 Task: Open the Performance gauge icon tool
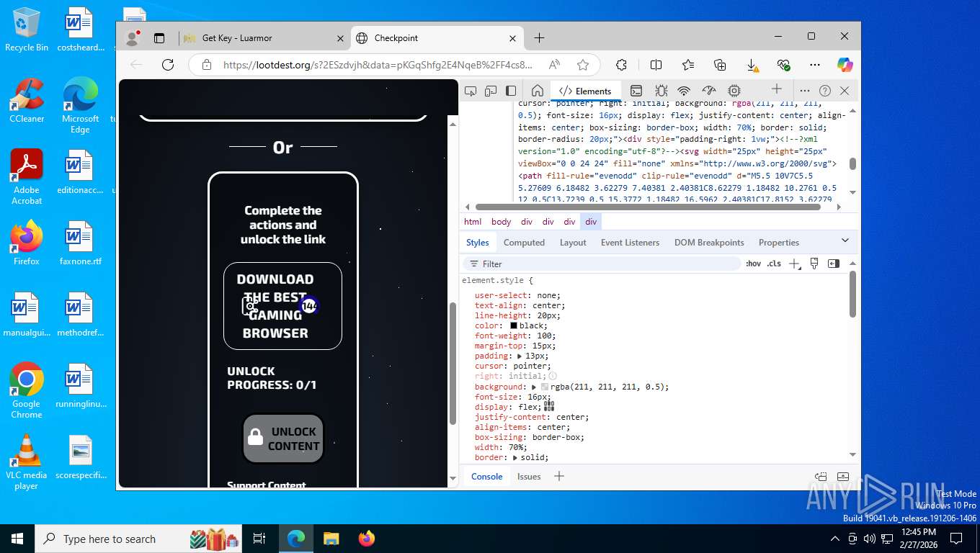pyautogui.click(x=709, y=91)
